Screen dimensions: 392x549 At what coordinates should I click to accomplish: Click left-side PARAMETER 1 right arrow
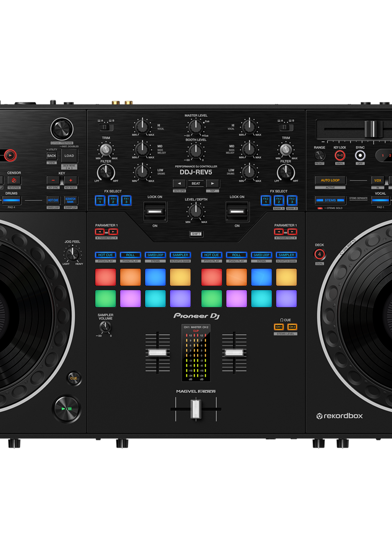(113, 232)
